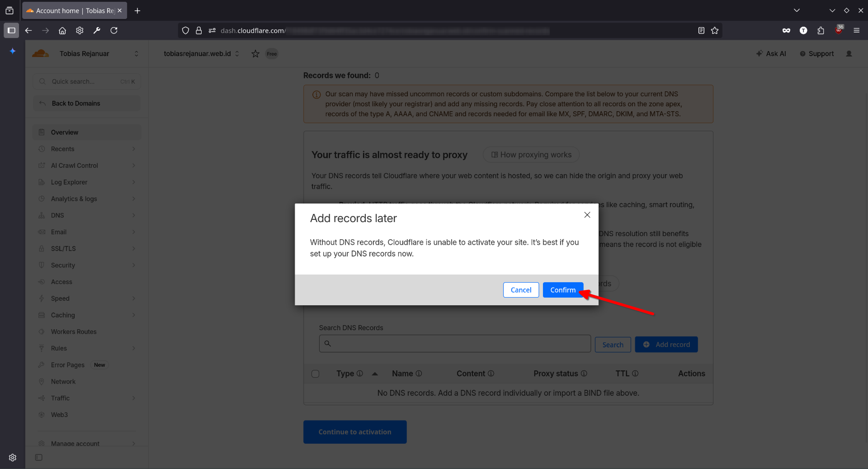Reload the page
This screenshot has width=868, height=469.
point(114,31)
